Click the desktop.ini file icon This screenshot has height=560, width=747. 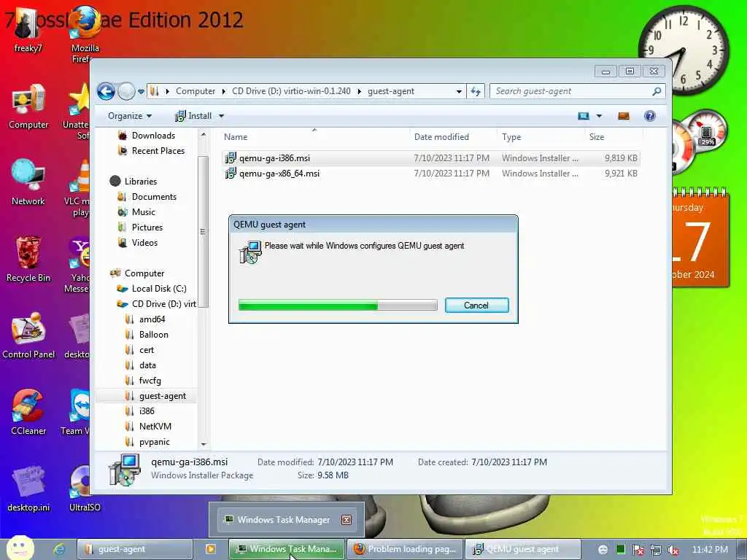[x=28, y=489]
